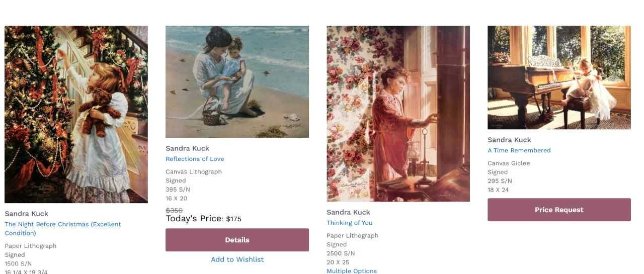Click the 2500 S/N edition text
The width and height of the screenshot is (644, 274).
click(341, 253)
